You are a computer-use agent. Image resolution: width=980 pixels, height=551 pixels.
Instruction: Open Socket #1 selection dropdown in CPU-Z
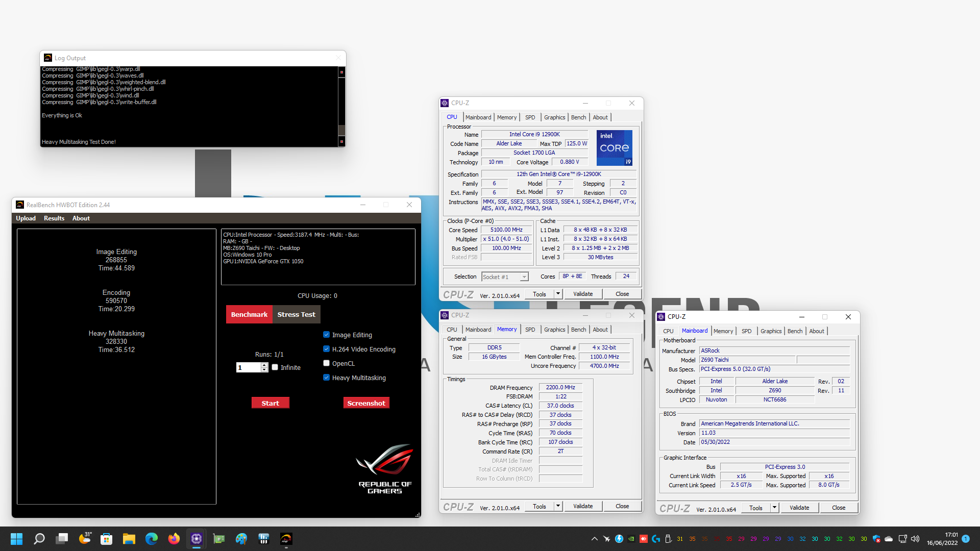(x=505, y=277)
